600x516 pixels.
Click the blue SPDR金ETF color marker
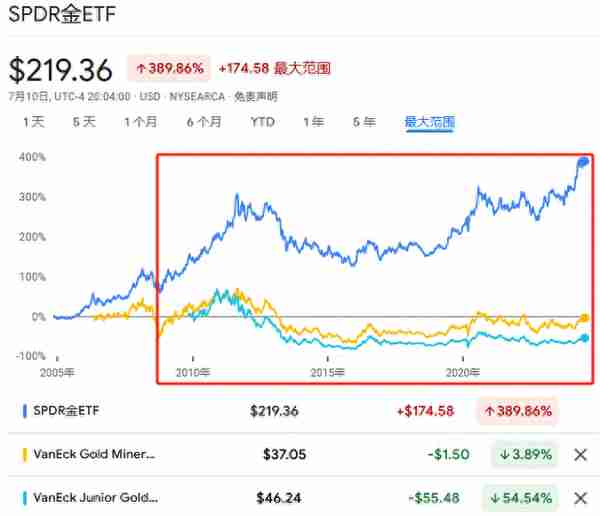tap(25, 411)
